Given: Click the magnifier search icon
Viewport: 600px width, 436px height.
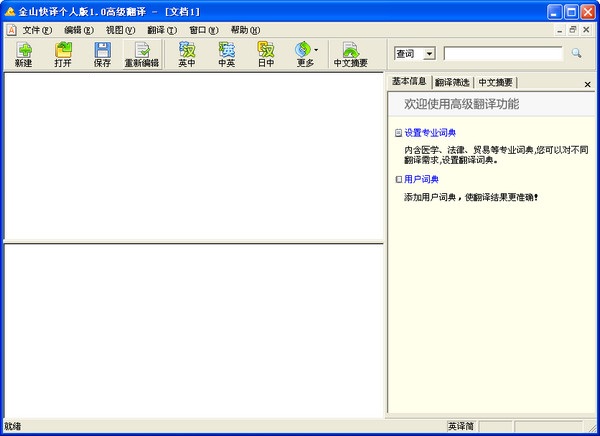Looking at the screenshot, I should (x=577, y=53).
